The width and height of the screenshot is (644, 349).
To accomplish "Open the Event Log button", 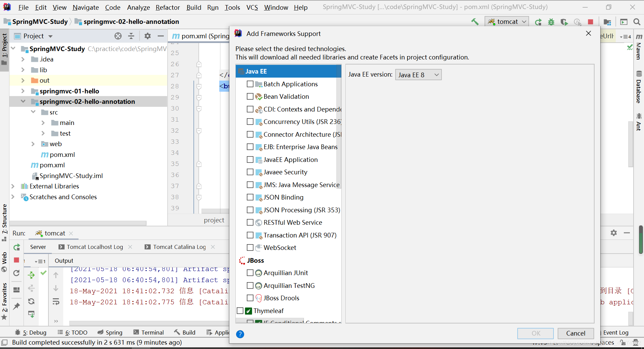I will tap(615, 333).
